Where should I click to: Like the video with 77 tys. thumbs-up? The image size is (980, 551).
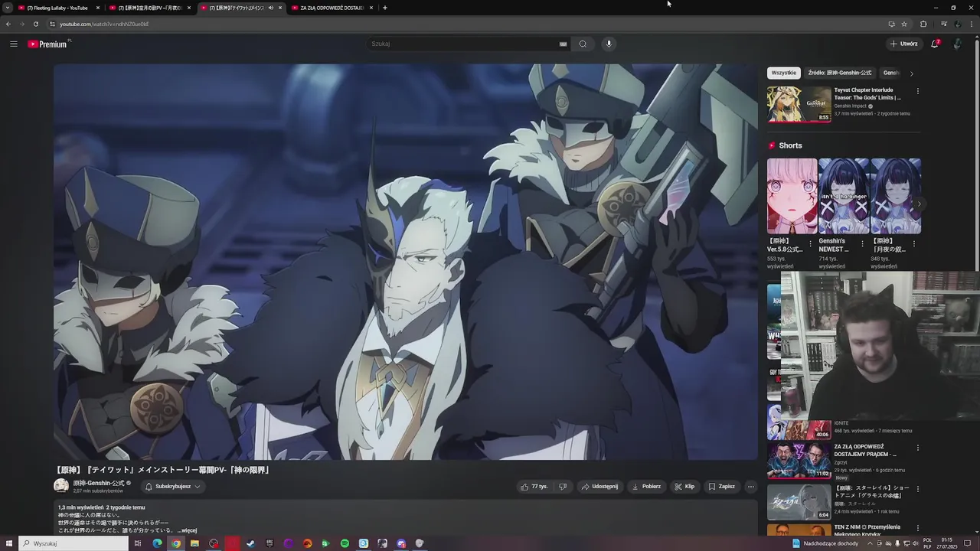pyautogui.click(x=534, y=487)
